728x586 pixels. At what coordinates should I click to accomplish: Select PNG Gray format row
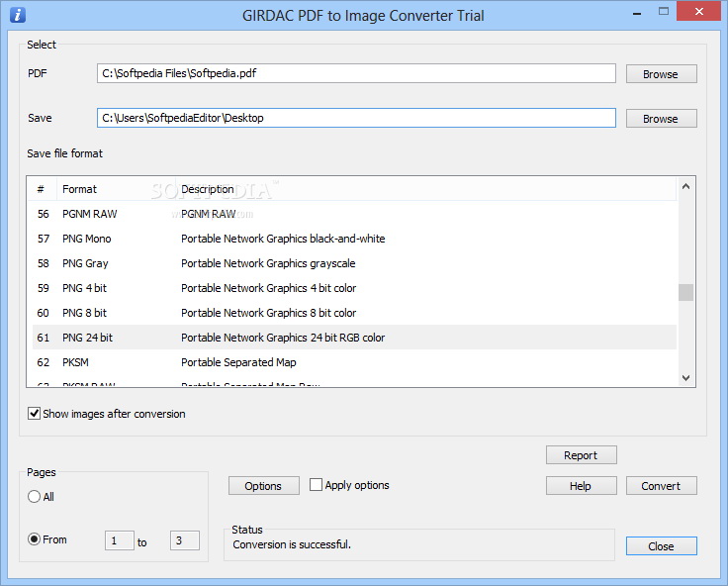point(354,263)
